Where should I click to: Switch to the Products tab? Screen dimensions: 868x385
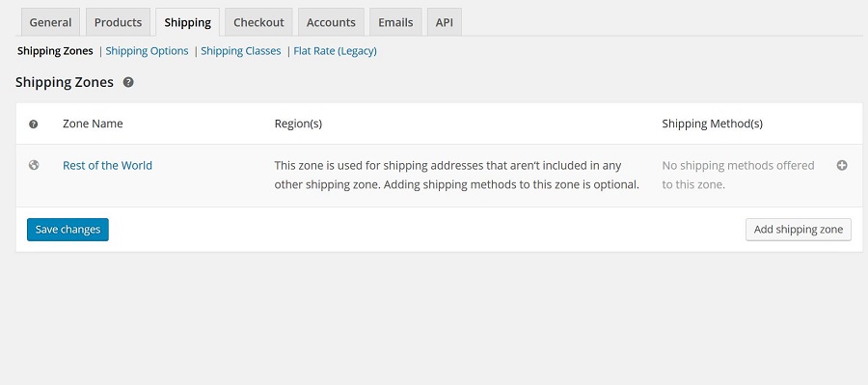[x=118, y=22]
